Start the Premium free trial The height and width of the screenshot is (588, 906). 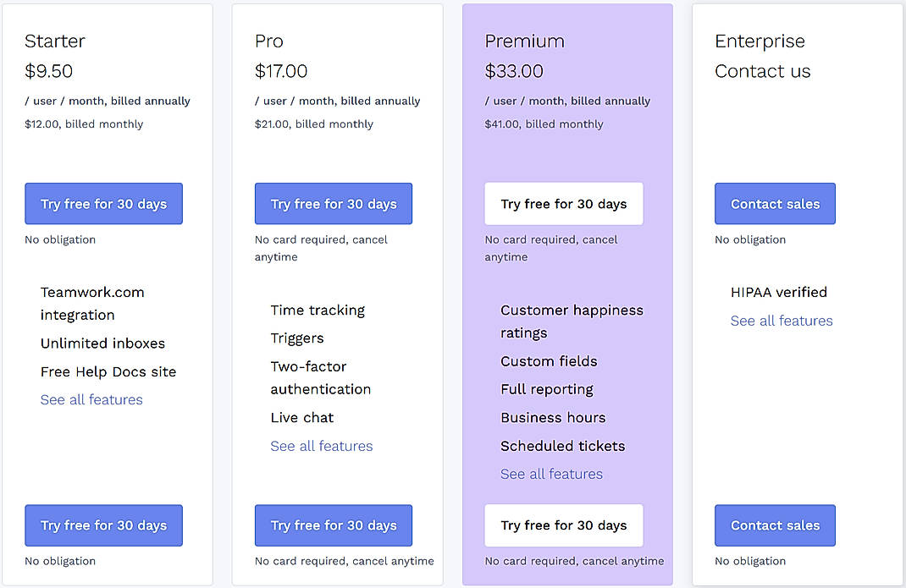(x=563, y=203)
